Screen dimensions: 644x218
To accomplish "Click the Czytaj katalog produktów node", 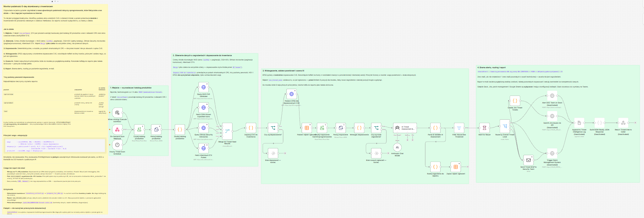I will tap(139, 130).
